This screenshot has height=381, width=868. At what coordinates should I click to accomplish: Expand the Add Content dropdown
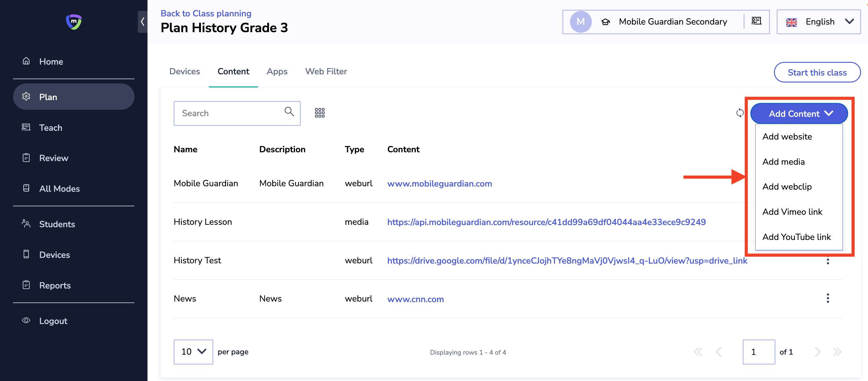point(799,114)
